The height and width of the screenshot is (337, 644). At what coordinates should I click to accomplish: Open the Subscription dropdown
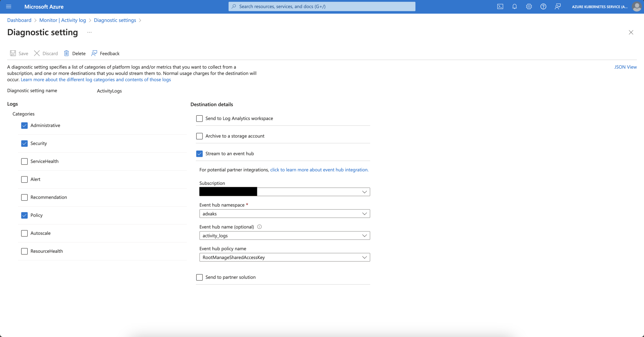tap(364, 191)
